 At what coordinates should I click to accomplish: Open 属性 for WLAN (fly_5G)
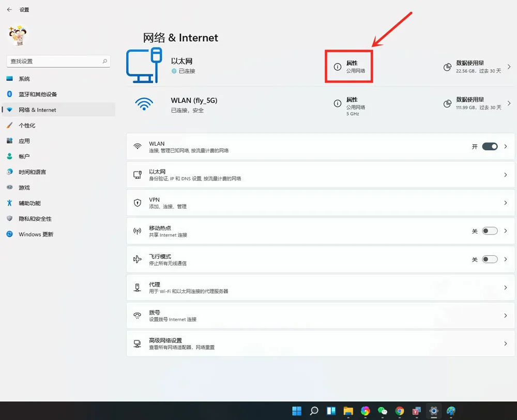pyautogui.click(x=349, y=106)
